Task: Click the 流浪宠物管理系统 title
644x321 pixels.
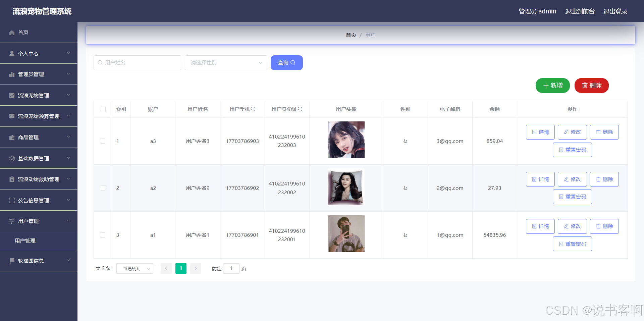Action: pos(42,11)
